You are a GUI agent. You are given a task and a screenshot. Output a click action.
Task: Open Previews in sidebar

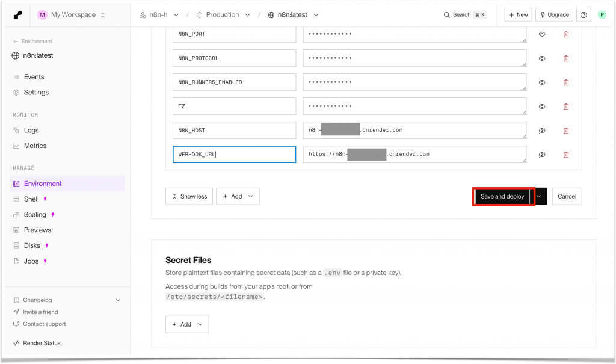pos(37,230)
